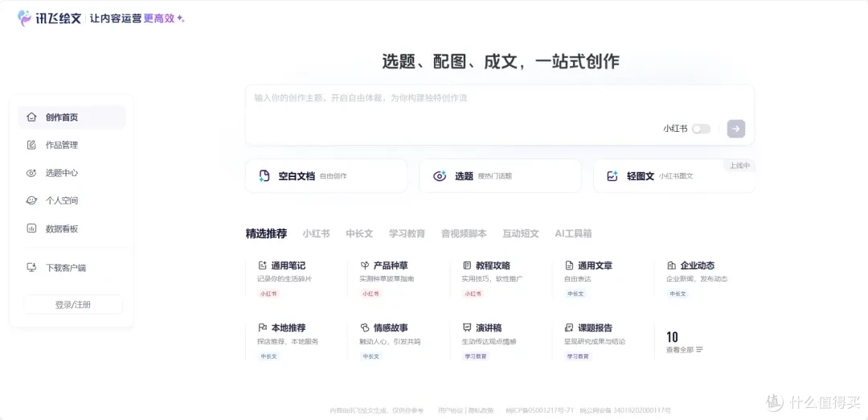Click the 小红书 tag under 通用笔记
The height and width of the screenshot is (420, 868).
[268, 294]
